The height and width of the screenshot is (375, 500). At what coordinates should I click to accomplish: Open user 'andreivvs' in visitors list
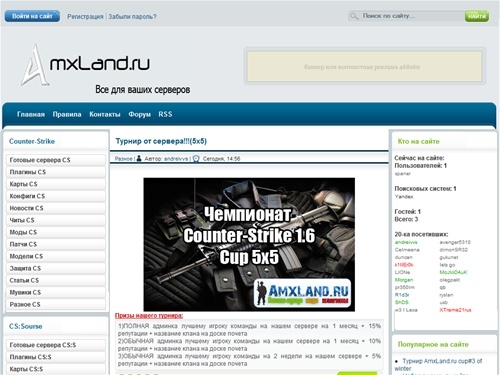[x=406, y=242]
